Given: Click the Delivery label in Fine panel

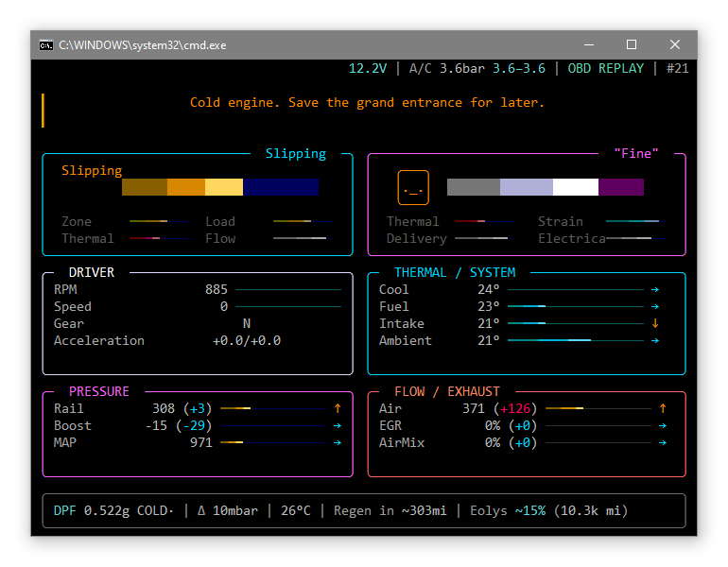Looking at the screenshot, I should pyautogui.click(x=416, y=238).
